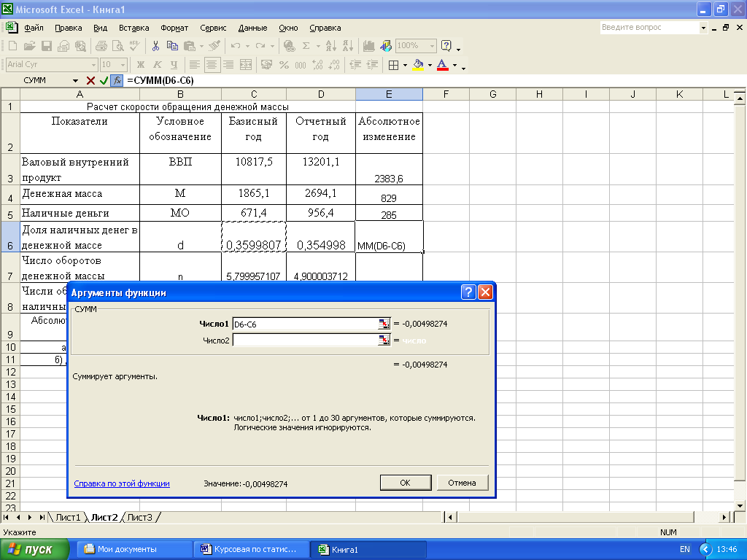Collapse dialog with the Число1 range selector button
This screenshot has width=747, height=560.
384,324
